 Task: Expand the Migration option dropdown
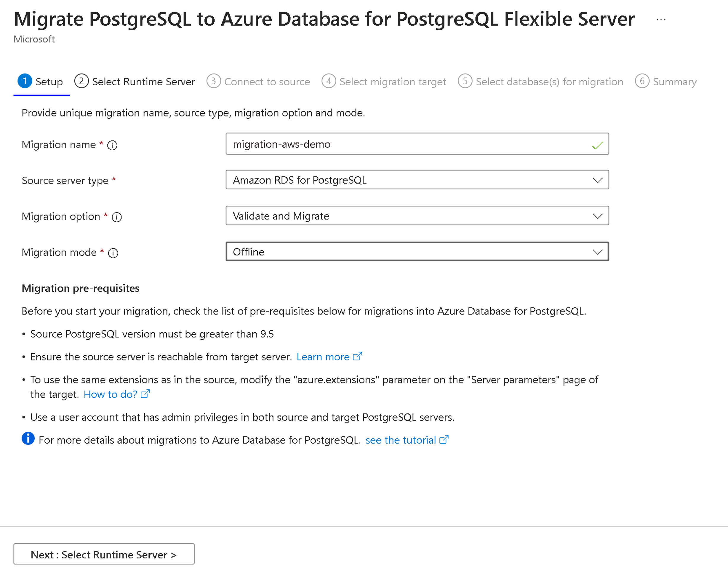pyautogui.click(x=599, y=215)
